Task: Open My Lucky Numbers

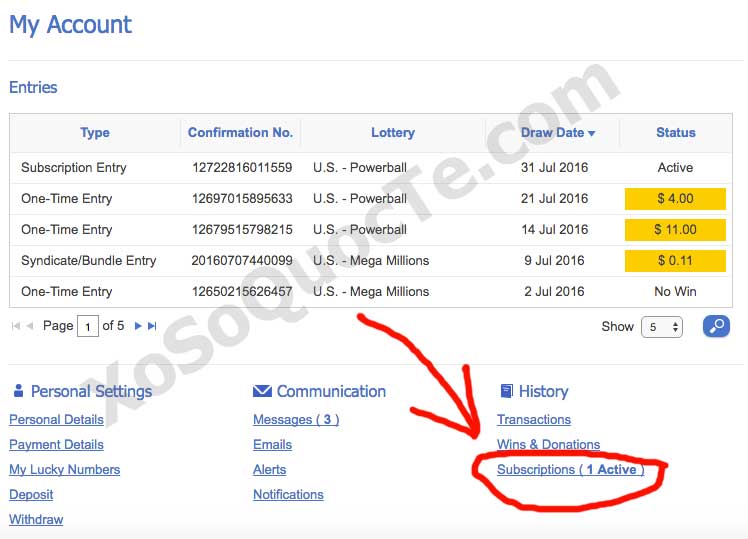Action: point(64,469)
